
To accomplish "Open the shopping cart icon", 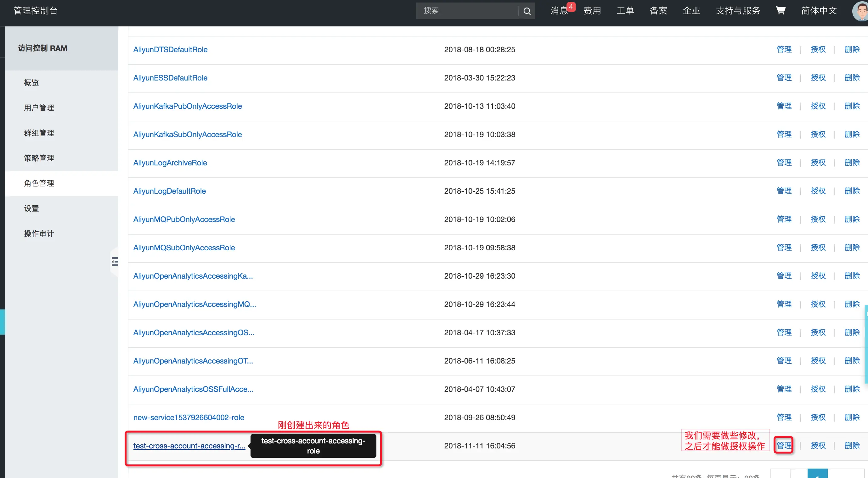I will pos(781,10).
